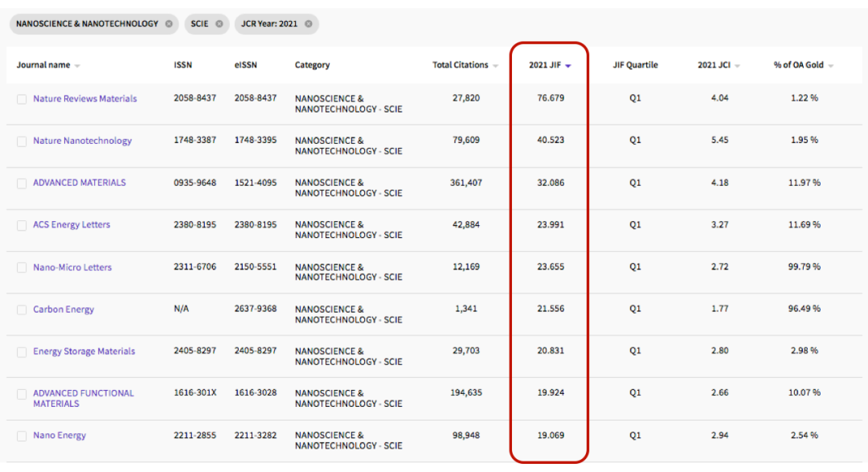This screenshot has height=472, width=868.
Task: Remove the JCR Year: 2021 filter chip
Action: (309, 24)
